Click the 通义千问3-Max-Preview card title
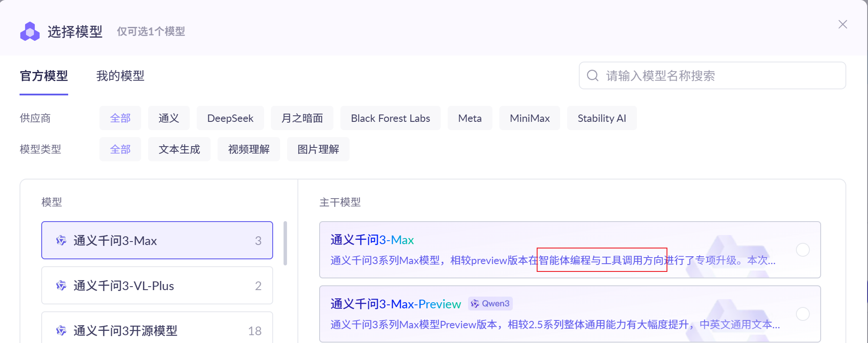This screenshot has width=868, height=343. (396, 304)
